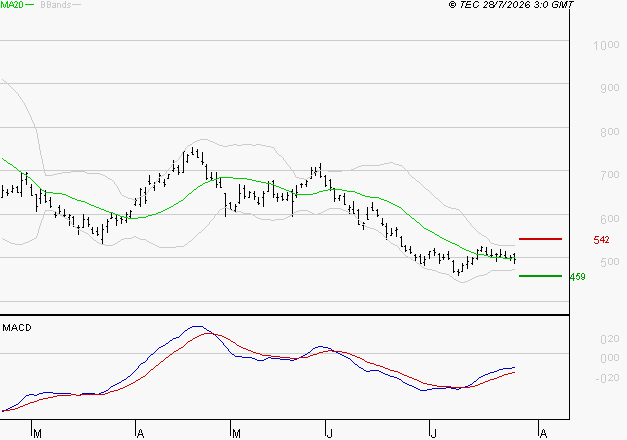This screenshot has height=440, width=627.
Task: Click the first A month marker
Action: pyautogui.click(x=140, y=434)
